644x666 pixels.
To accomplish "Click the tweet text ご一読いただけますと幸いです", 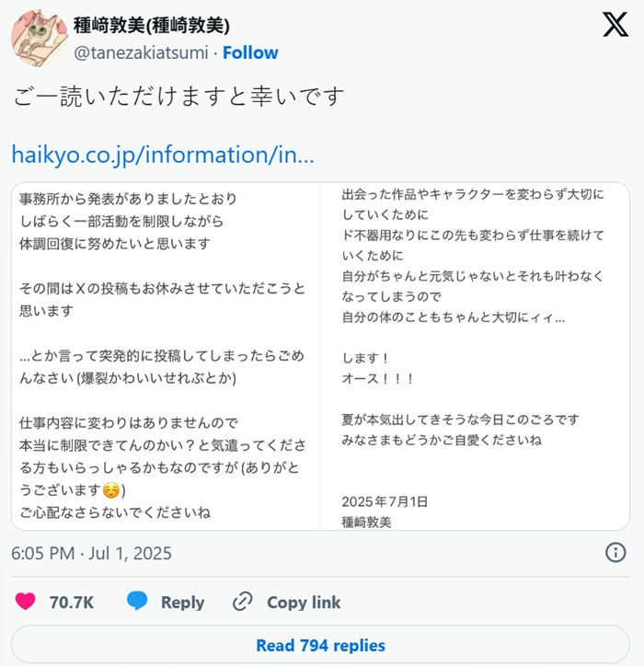I will [178, 96].
